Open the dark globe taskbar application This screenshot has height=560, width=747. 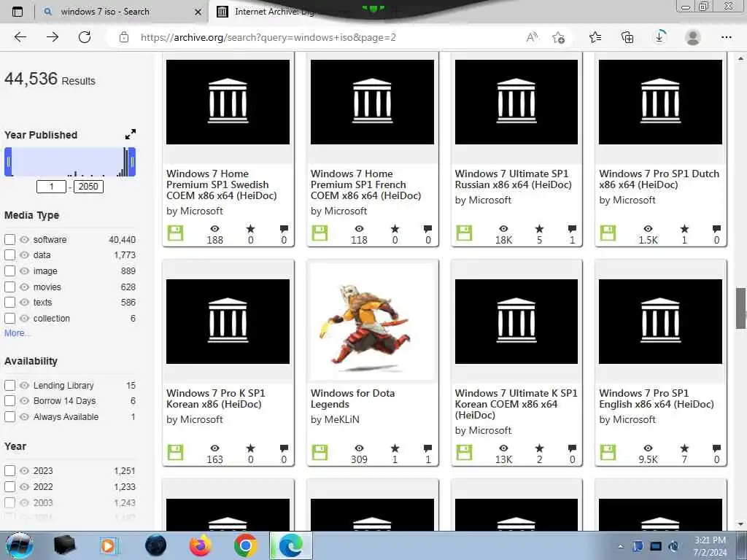(x=155, y=545)
